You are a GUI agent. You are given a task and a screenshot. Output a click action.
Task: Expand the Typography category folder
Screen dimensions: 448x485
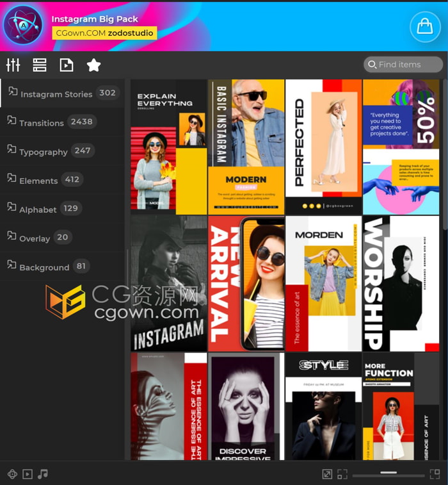coord(43,152)
